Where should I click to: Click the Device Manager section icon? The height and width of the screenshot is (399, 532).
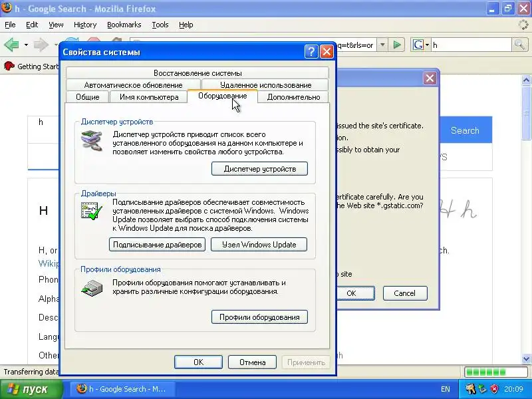[x=92, y=140]
